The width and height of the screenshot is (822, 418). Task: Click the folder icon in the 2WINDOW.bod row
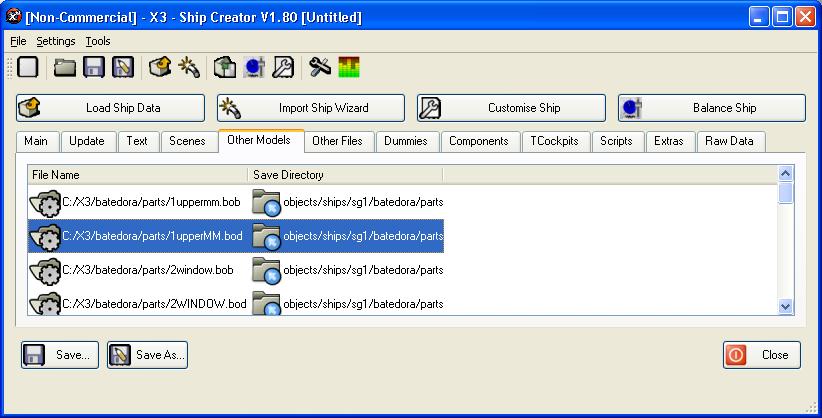(266, 304)
